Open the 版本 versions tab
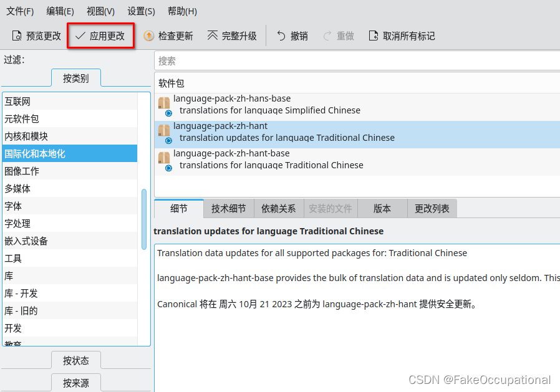 pyautogui.click(x=382, y=209)
